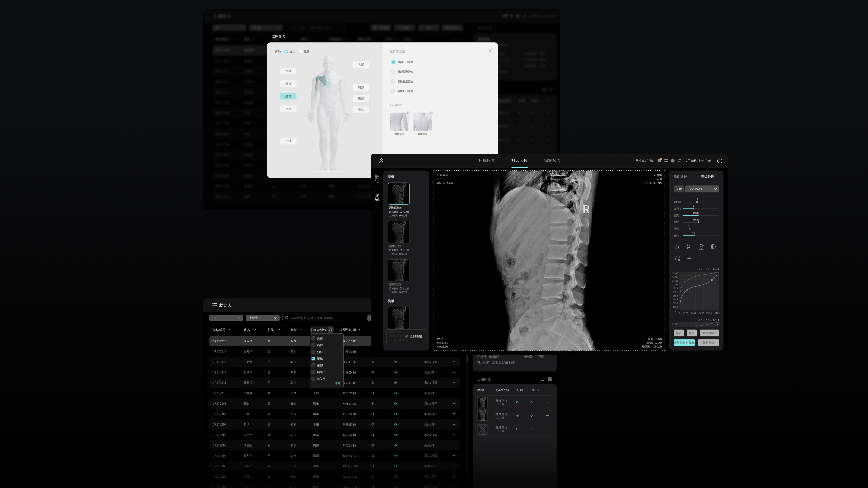Click the power icon in top bar
Image resolution: width=868 pixels, height=488 pixels.
[x=719, y=161]
